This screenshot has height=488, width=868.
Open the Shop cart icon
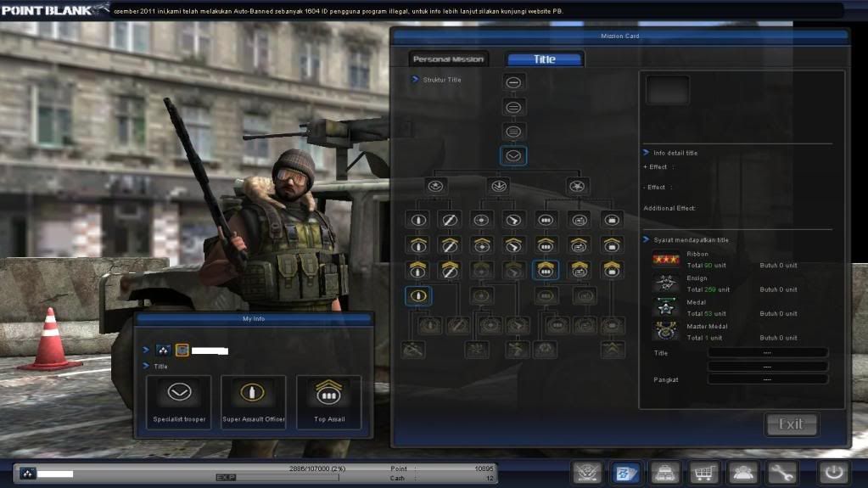pos(703,473)
